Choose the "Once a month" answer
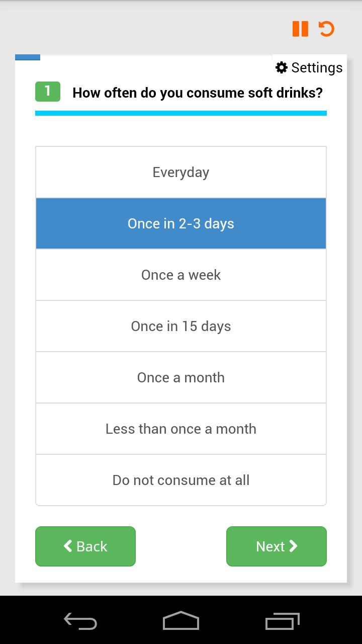 tap(181, 378)
